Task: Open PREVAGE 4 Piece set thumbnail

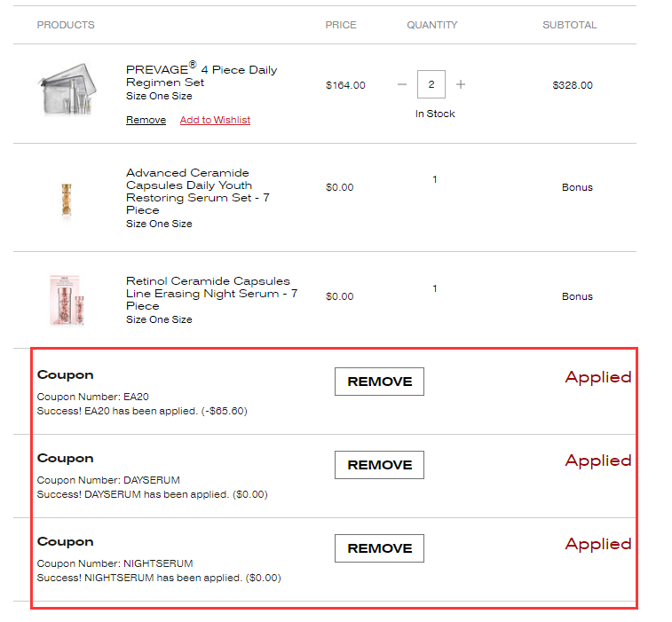Action: point(67,89)
